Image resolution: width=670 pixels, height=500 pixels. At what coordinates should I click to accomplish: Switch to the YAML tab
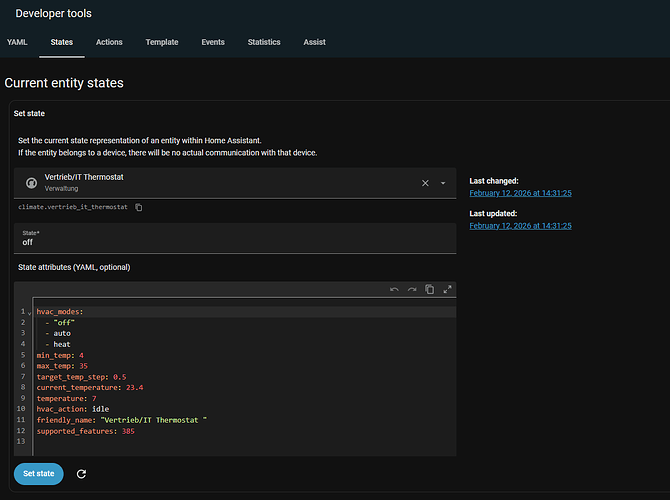[x=17, y=42]
